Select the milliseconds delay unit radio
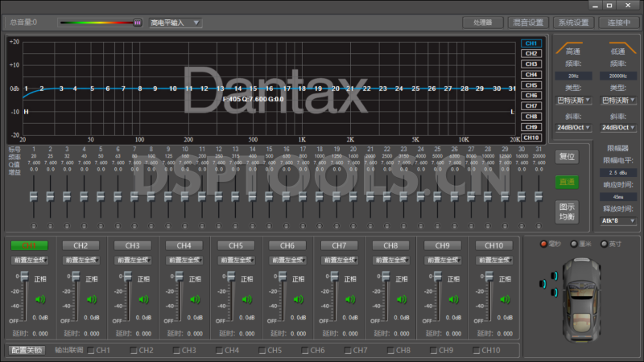Viewport: 644px width, 362px height. [x=544, y=244]
